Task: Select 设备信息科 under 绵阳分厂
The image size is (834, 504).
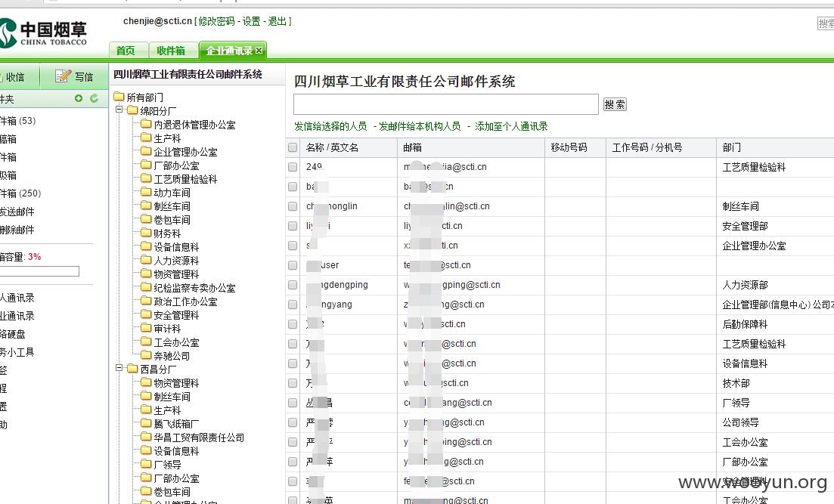Action: [x=176, y=247]
